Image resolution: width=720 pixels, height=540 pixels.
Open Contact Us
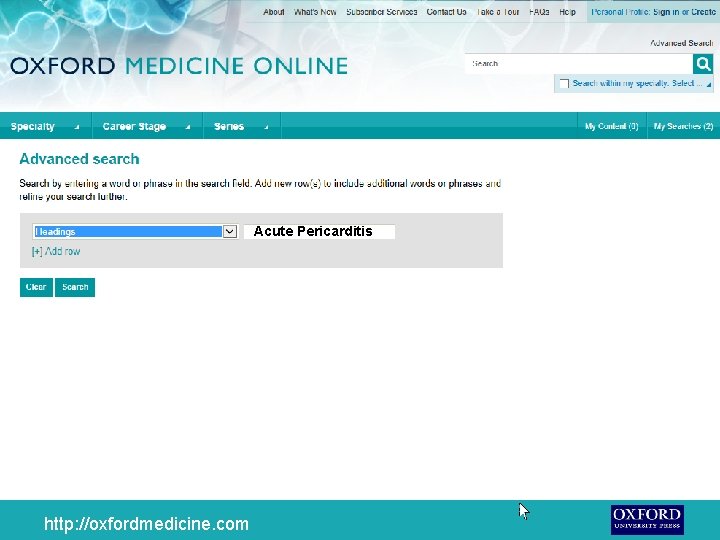click(446, 12)
